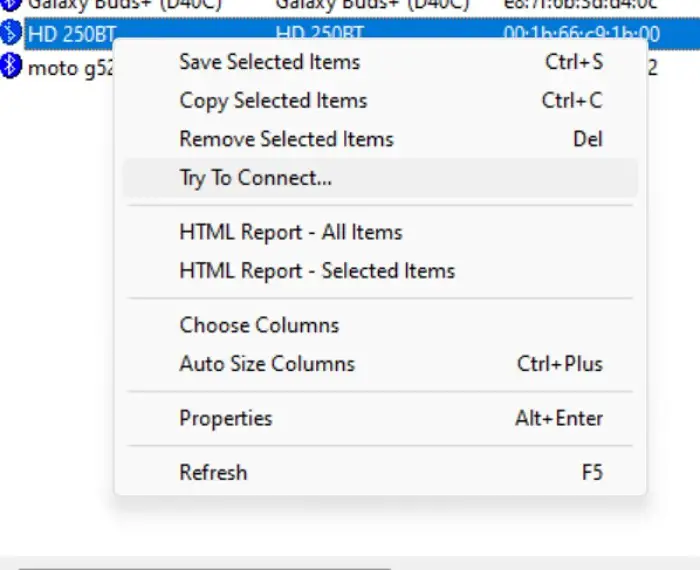The width and height of the screenshot is (700, 570).
Task: Open HTML Report - Selected Items
Action: click(380, 271)
